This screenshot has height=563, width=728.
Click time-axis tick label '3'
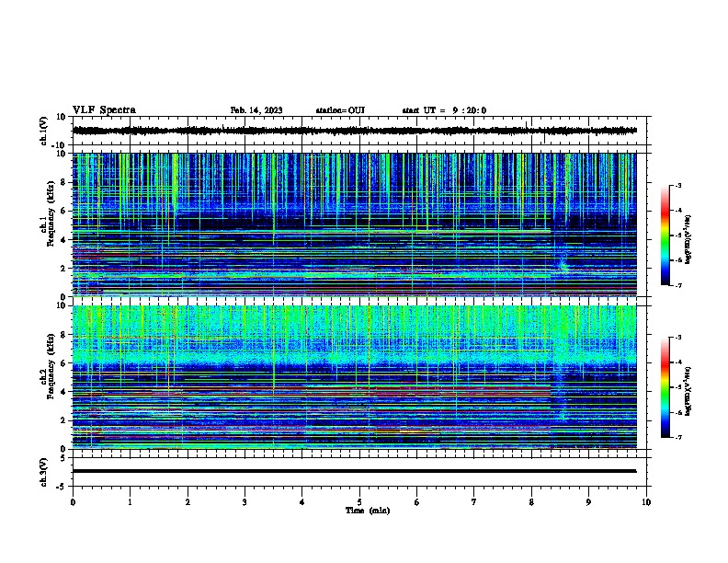[245, 502]
